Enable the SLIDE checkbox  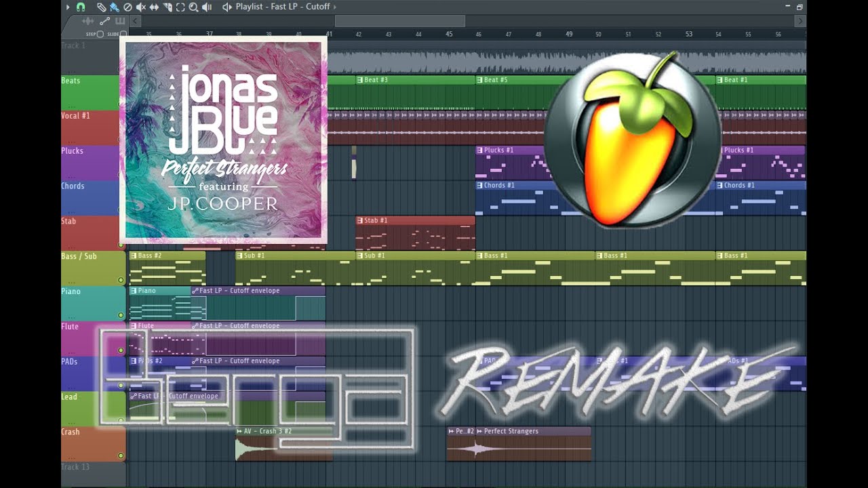(x=123, y=34)
